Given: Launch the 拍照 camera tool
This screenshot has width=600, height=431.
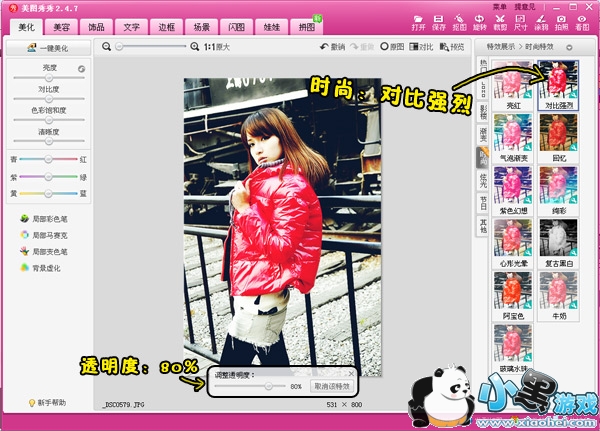Looking at the screenshot, I should tap(561, 23).
